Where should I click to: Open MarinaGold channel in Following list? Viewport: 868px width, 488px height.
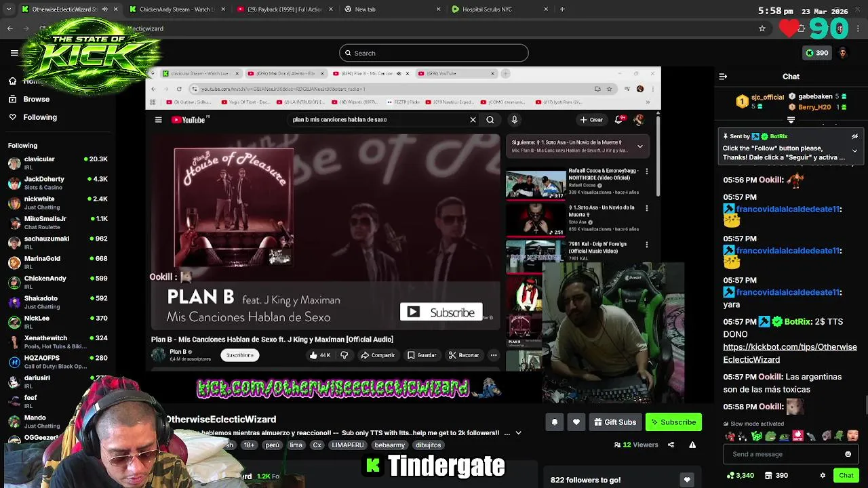tap(58, 262)
